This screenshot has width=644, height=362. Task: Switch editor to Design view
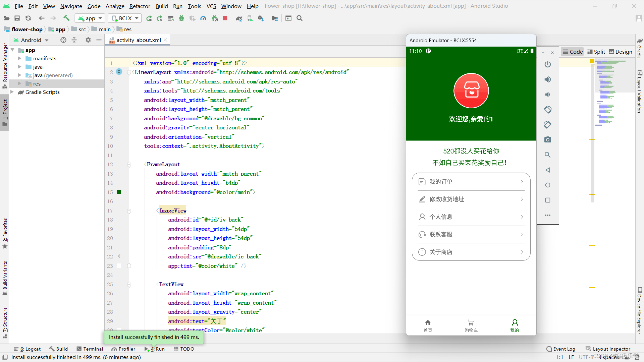pyautogui.click(x=621, y=52)
